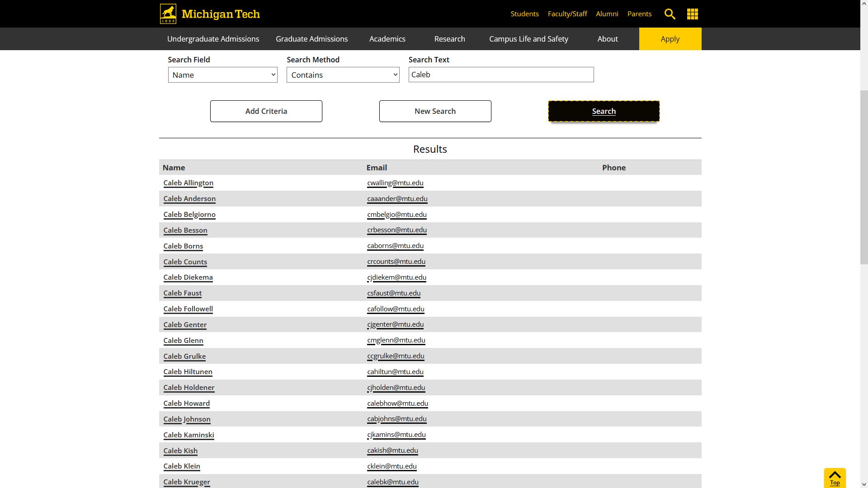Open Caleb Kish's profile link
The width and height of the screenshot is (868, 488).
(x=180, y=451)
